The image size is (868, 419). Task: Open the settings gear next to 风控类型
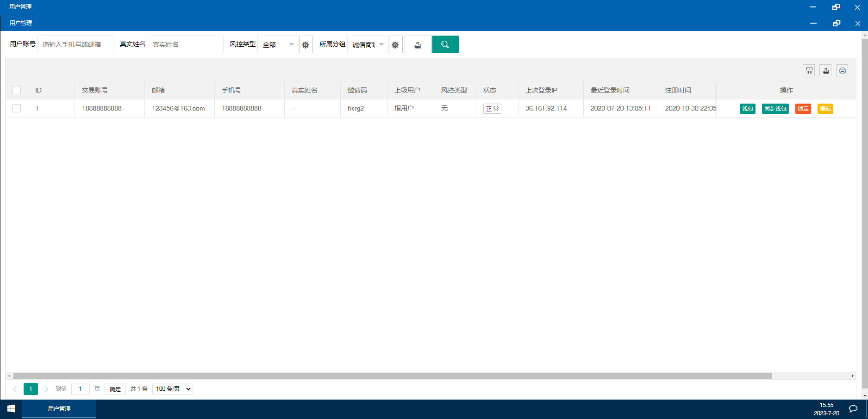tap(306, 45)
